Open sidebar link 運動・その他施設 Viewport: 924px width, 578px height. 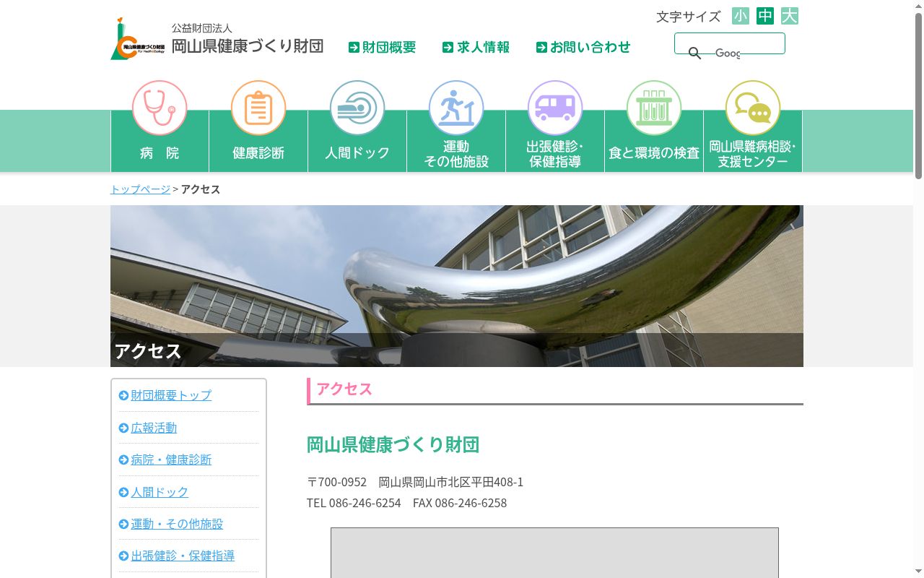point(177,524)
